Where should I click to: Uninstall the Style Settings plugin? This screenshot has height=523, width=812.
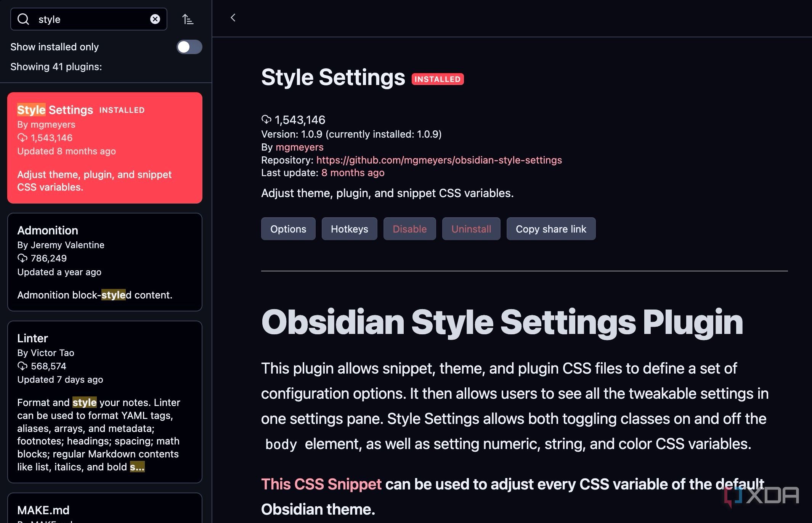click(x=471, y=229)
